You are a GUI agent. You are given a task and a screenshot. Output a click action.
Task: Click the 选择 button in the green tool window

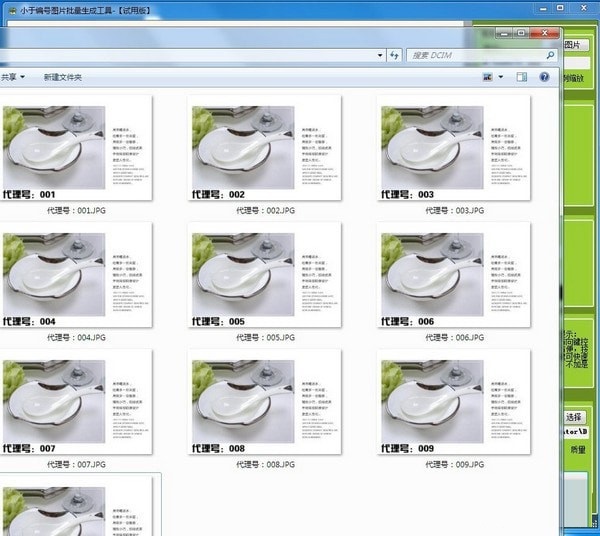tap(574, 417)
